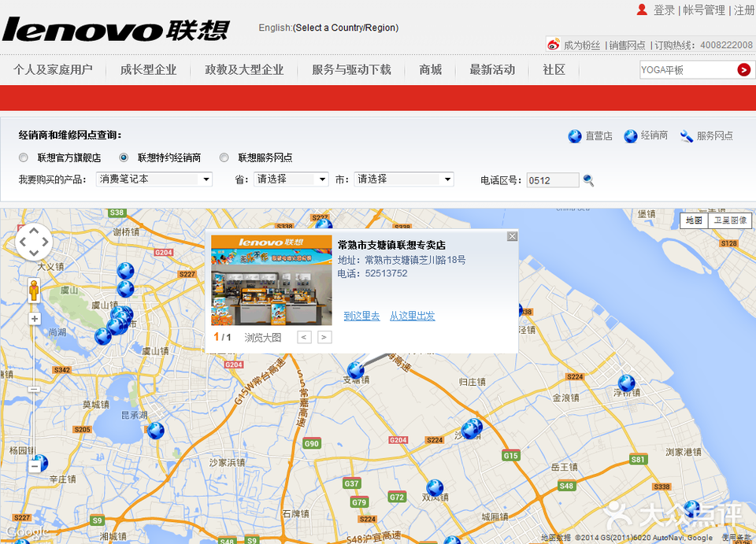Open 成长型企业 menu
This screenshot has height=544, width=756.
(x=149, y=70)
